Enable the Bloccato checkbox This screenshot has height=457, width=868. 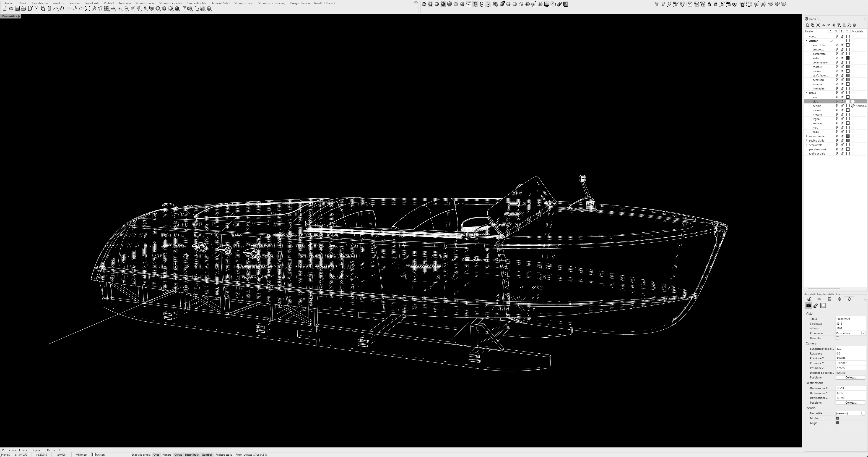[x=837, y=338]
